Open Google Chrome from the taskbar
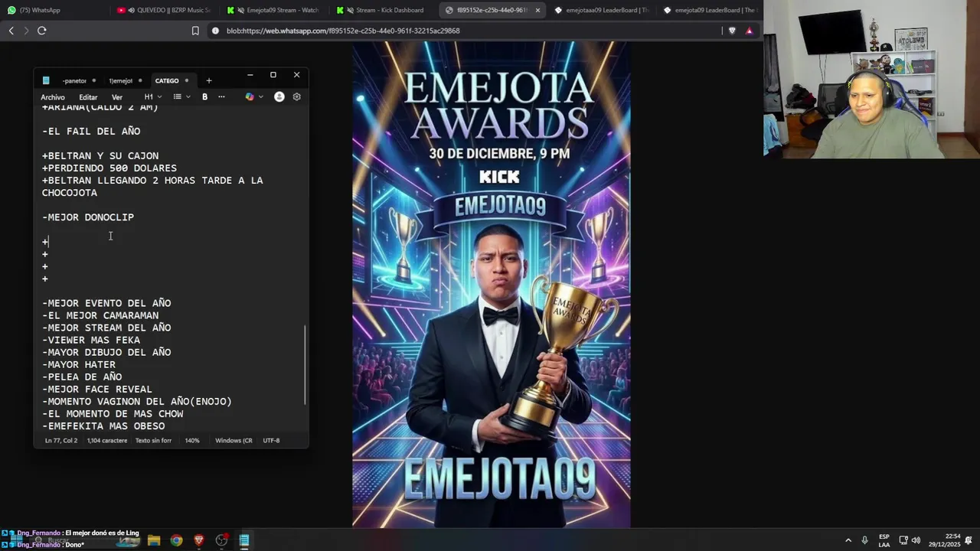This screenshot has width=980, height=551. point(176,540)
